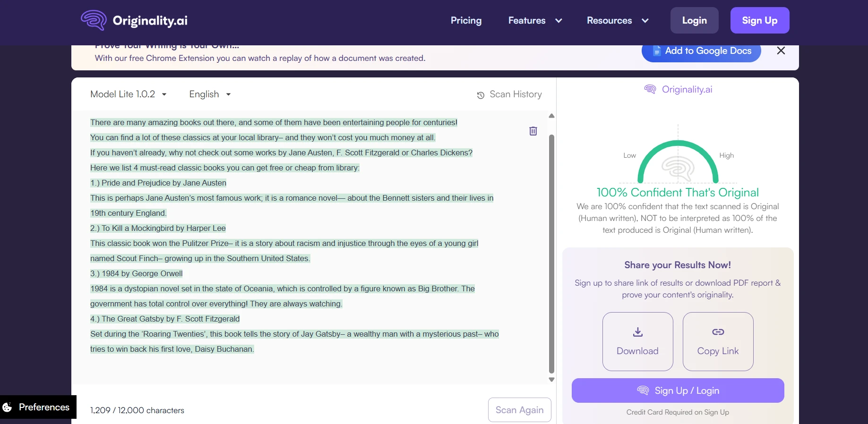This screenshot has height=424, width=868.
Task: Click Google Docs icon on Add button
Action: [x=656, y=51]
